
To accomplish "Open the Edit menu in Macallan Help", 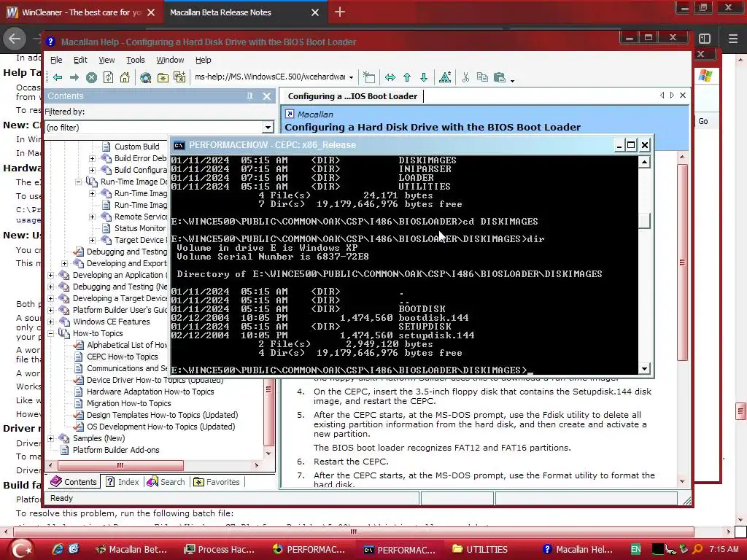I will click(80, 60).
